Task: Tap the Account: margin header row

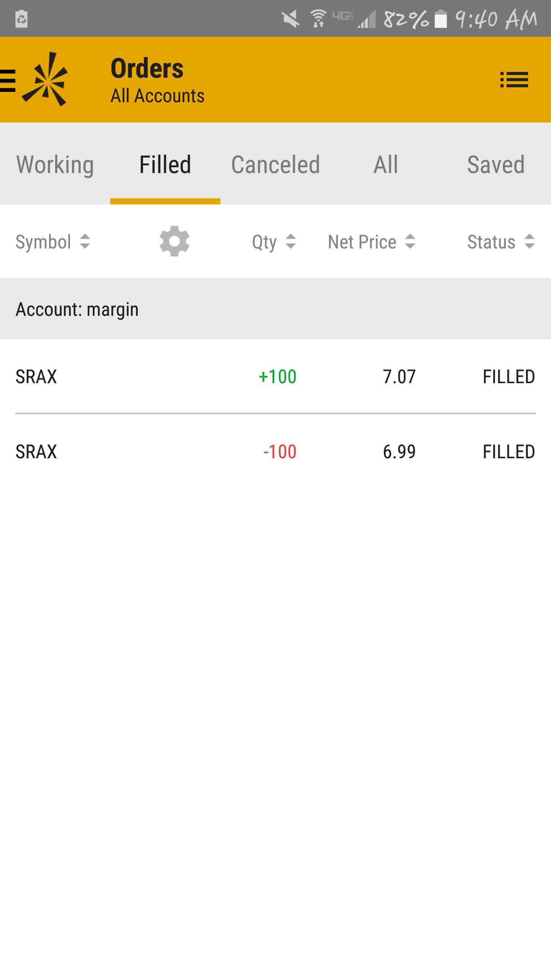Action: click(275, 309)
